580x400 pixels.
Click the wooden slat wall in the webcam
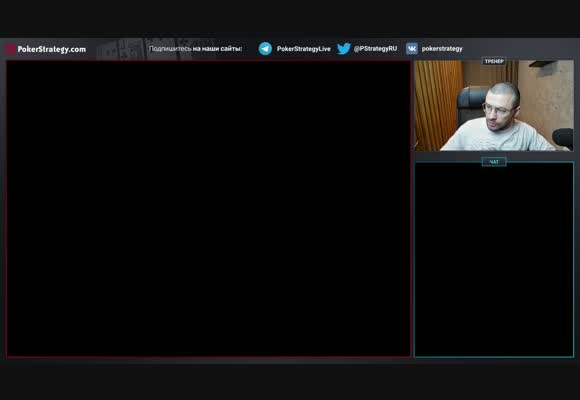[x=438, y=105]
